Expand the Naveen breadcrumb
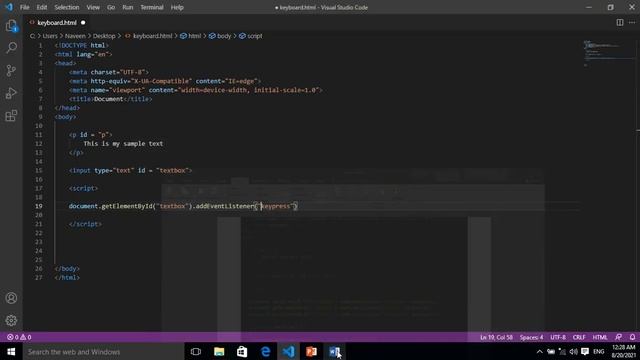640x360 pixels. tap(75, 36)
